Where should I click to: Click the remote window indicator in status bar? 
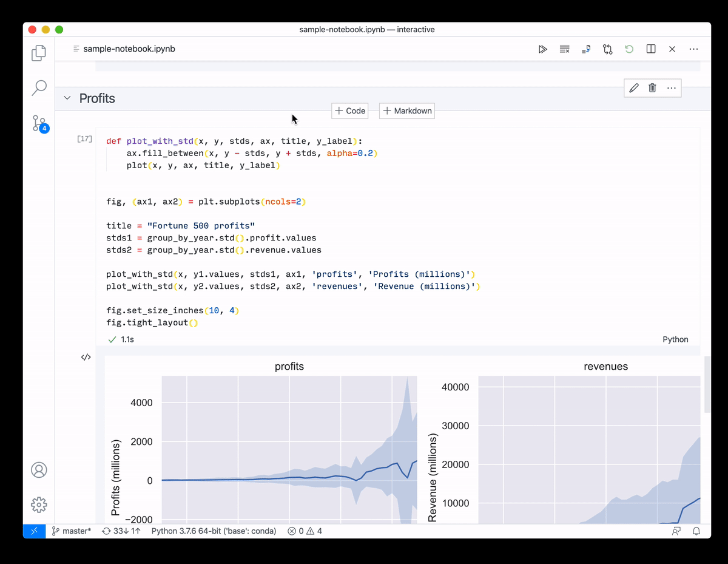click(x=34, y=531)
